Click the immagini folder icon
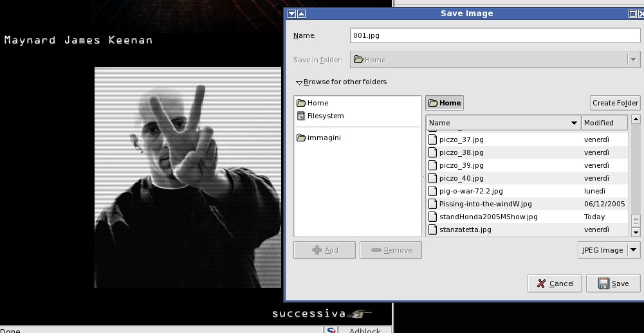 [301, 138]
